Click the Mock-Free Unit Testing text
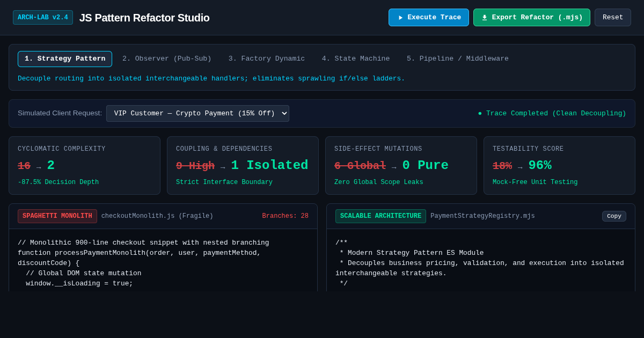This screenshot has height=338, width=644. [x=535, y=182]
